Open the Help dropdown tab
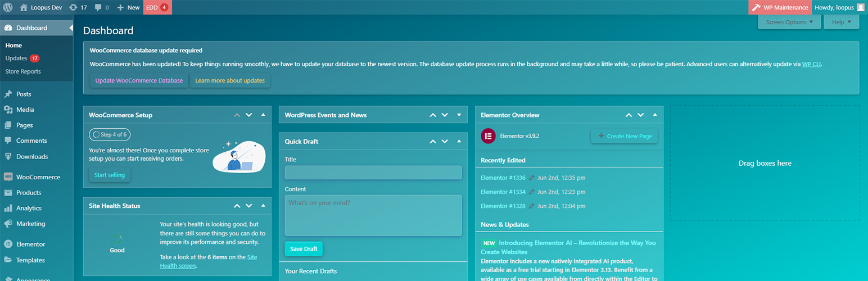 pyautogui.click(x=841, y=22)
